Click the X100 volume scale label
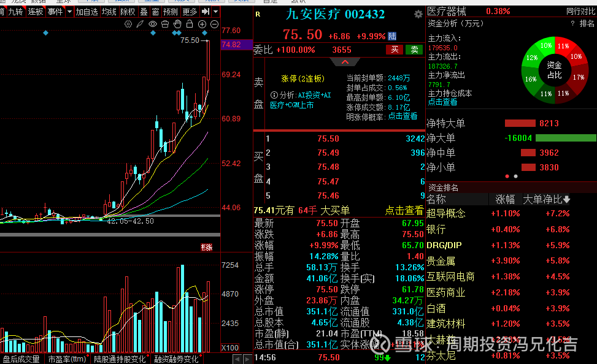This screenshot has width=597, height=364. coord(230,347)
